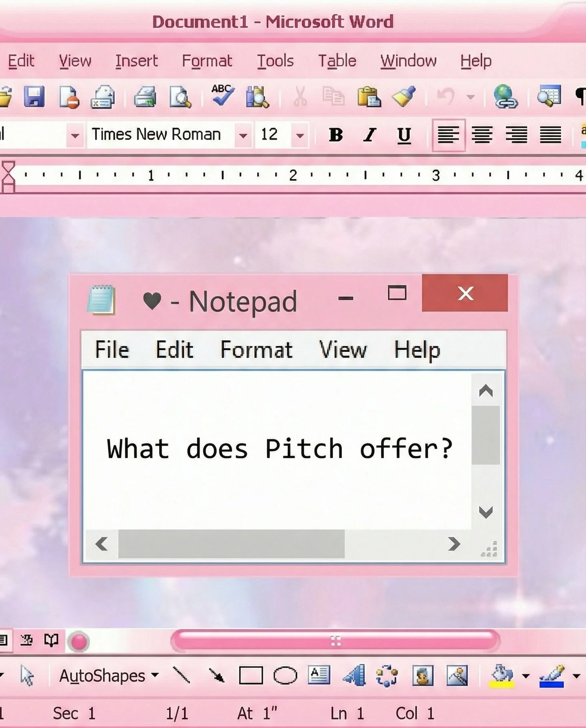Open Print Preview magnifier page icon

point(180,97)
